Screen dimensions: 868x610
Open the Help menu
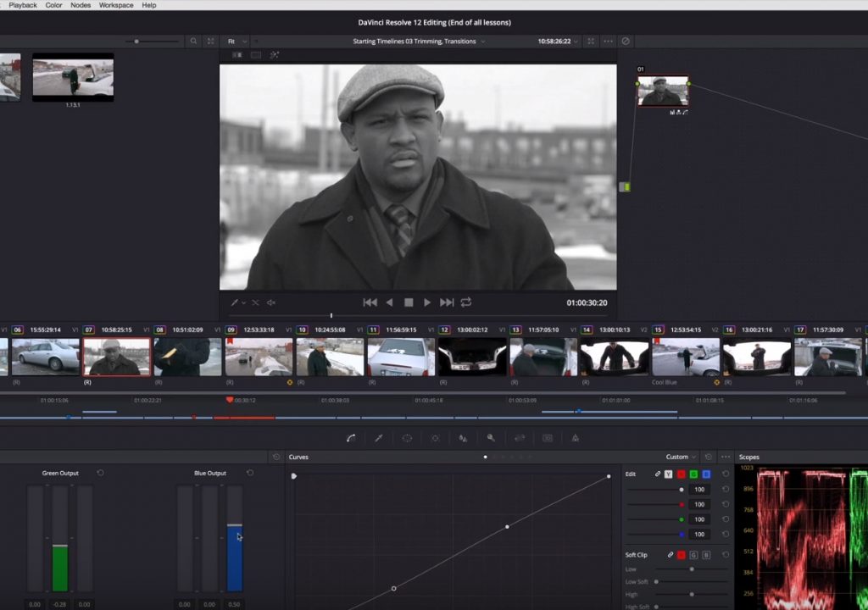pos(149,5)
